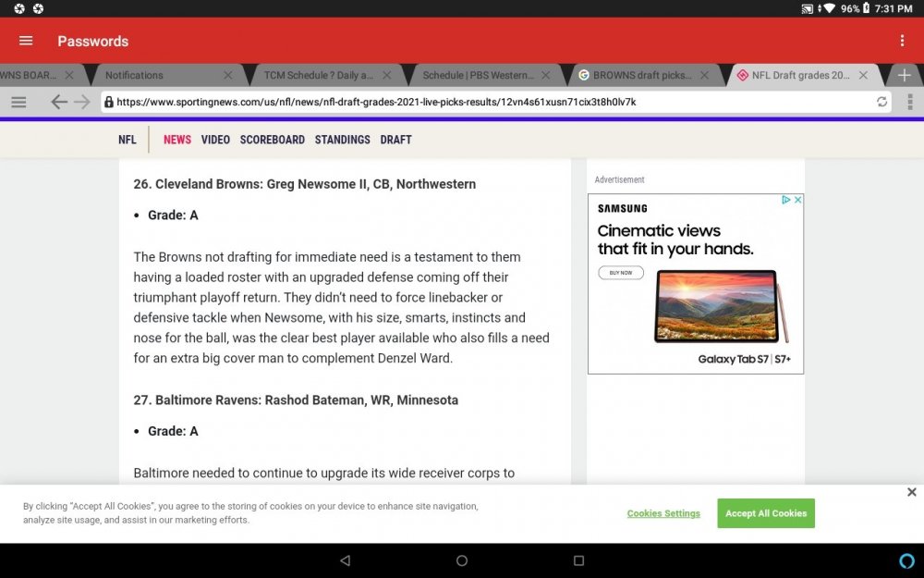
Task: Click heading '27. Baltimore Ravens: Rashod Bateman'
Action: pos(296,400)
